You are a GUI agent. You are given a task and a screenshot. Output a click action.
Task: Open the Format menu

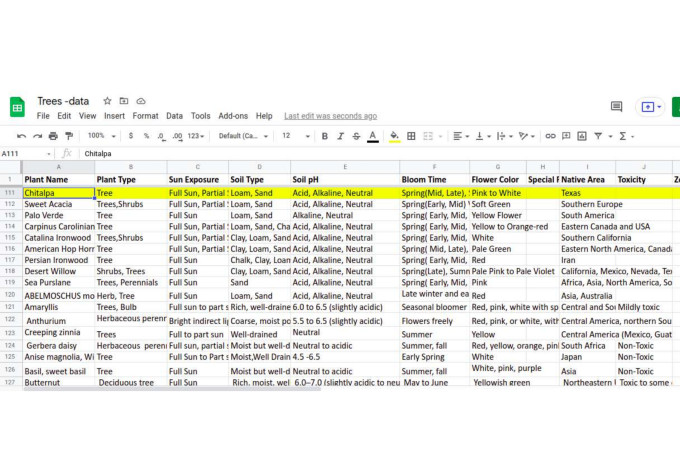(x=145, y=116)
